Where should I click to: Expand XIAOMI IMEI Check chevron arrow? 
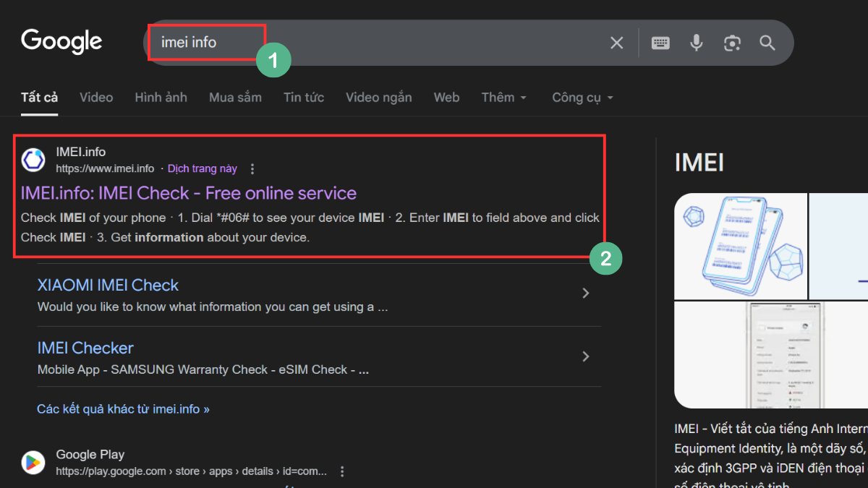click(586, 294)
